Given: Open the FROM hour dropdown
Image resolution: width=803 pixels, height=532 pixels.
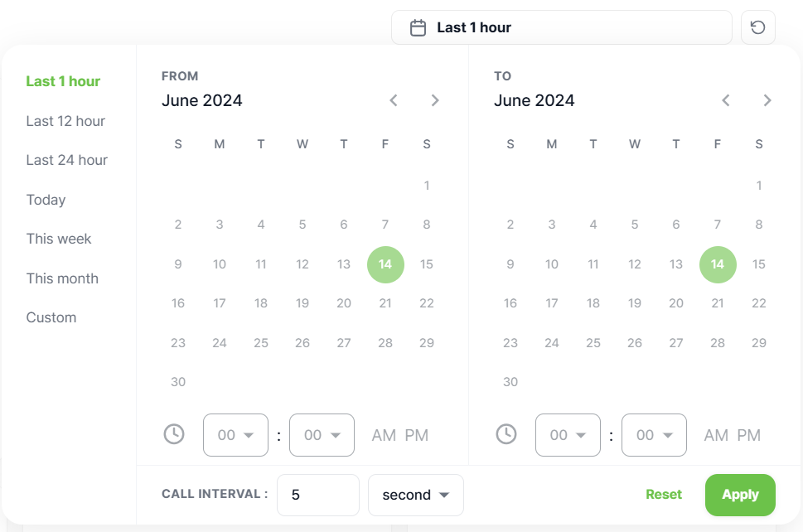Looking at the screenshot, I should click(235, 435).
